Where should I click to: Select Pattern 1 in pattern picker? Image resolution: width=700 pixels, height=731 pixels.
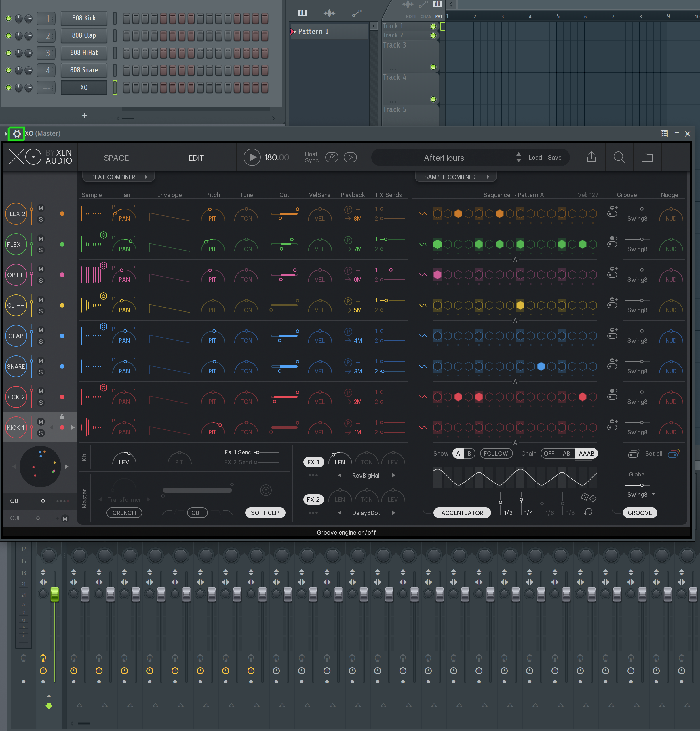pos(329,31)
